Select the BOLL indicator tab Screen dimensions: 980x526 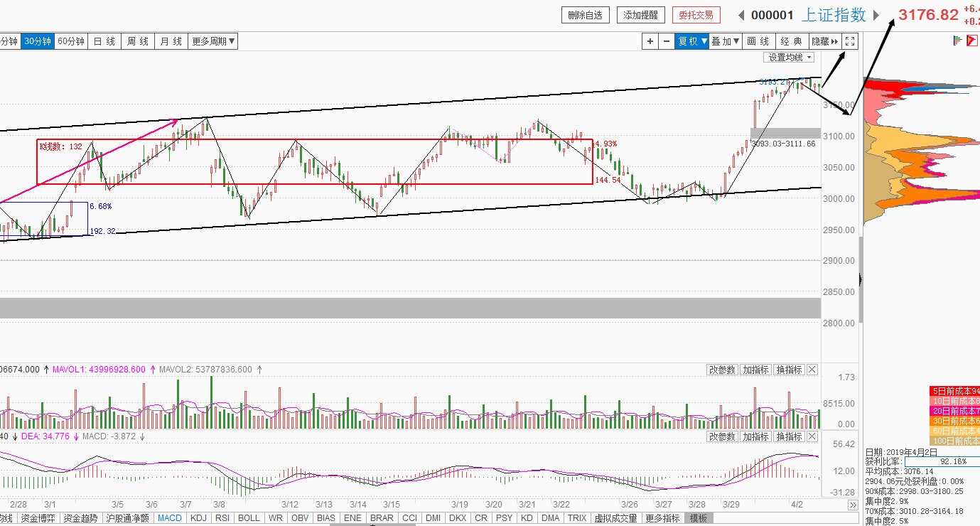tap(249, 518)
